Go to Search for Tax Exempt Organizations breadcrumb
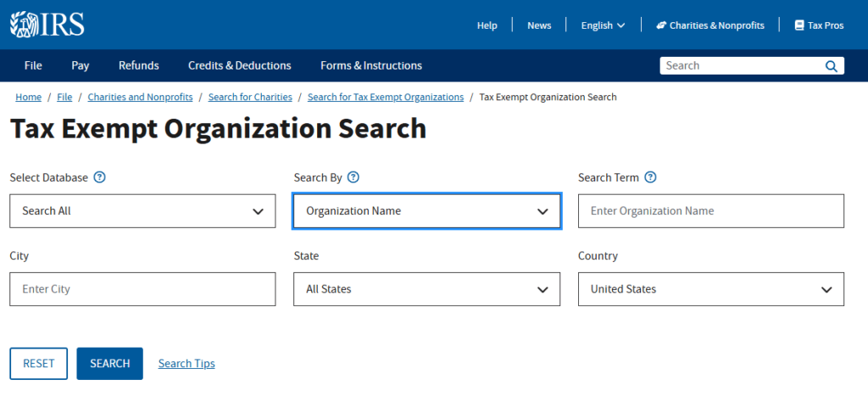Viewport: 868px width, 419px height. point(386,97)
